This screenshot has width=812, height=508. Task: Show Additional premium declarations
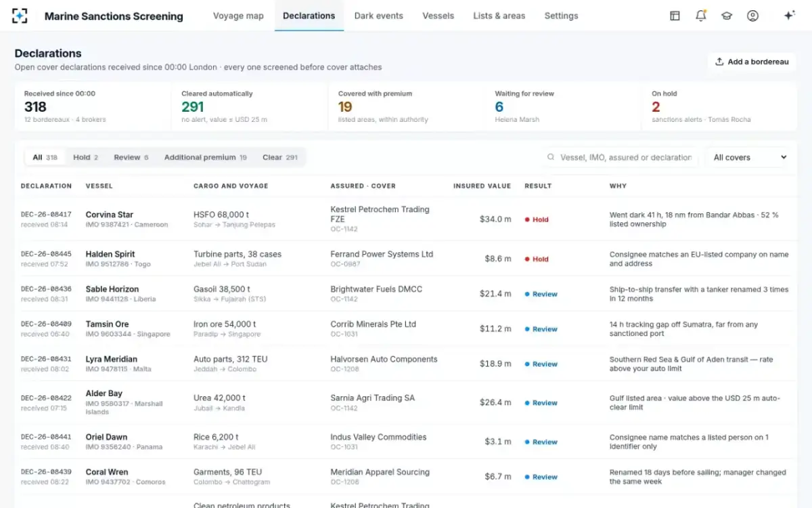pyautogui.click(x=205, y=157)
